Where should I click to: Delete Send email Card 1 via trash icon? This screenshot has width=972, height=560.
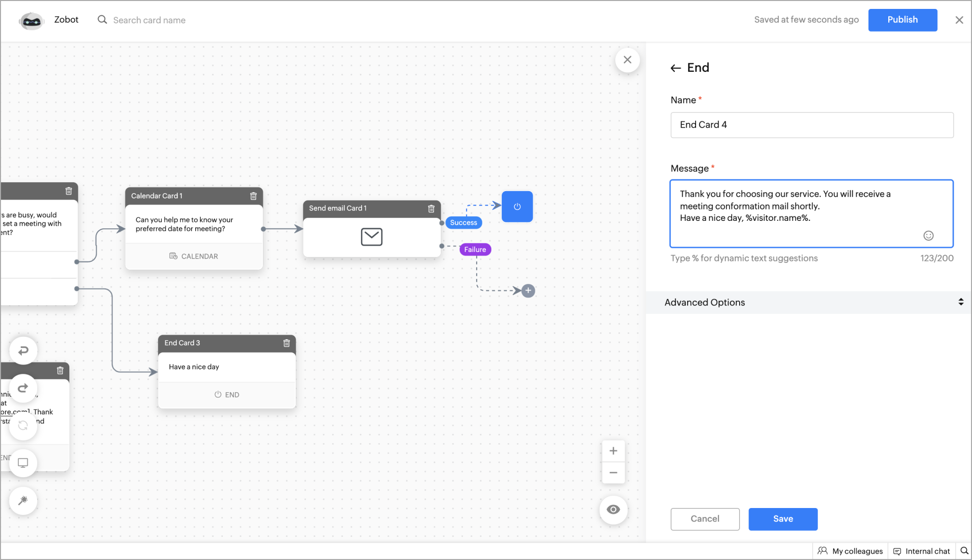click(x=431, y=208)
